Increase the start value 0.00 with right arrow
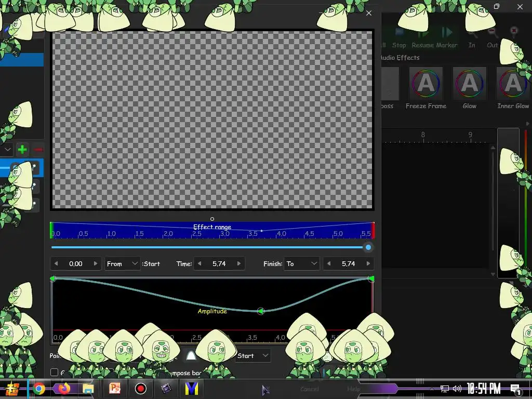Image resolution: width=532 pixels, height=399 pixels. coord(96,263)
